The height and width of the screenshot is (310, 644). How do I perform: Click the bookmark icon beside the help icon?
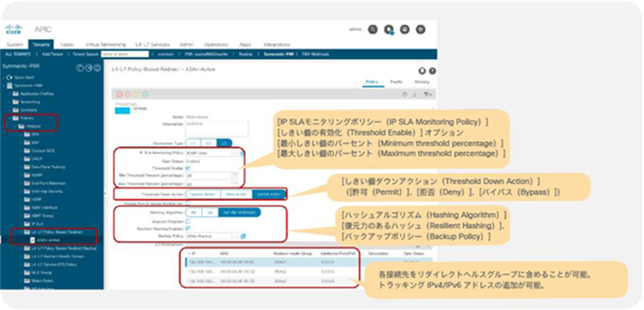[421, 71]
